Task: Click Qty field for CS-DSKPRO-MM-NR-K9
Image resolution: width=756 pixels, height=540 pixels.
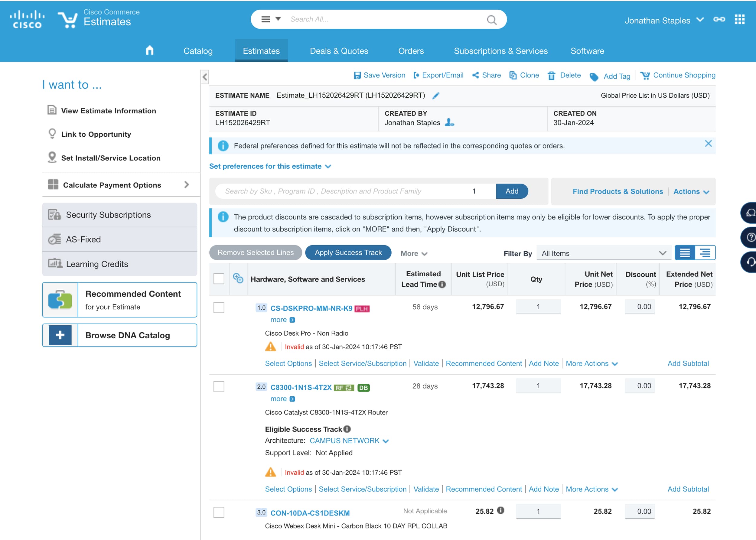Action: (x=538, y=307)
